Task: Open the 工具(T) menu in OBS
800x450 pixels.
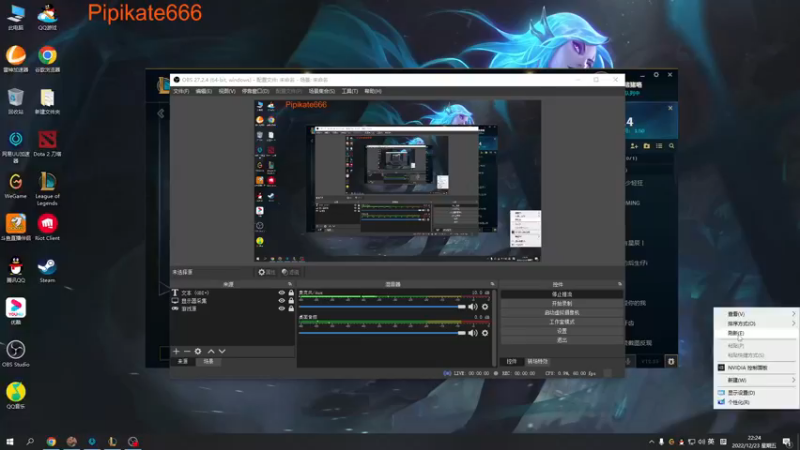Action: 349,91
